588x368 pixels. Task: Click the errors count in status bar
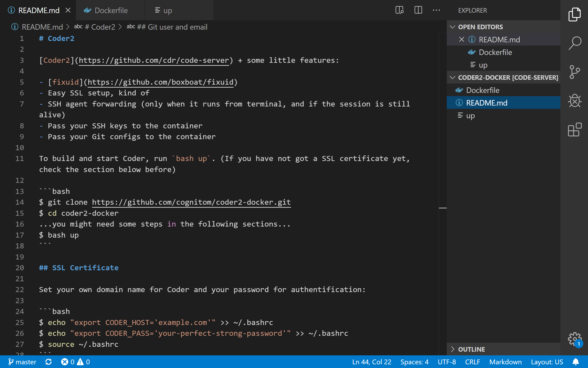[68, 362]
